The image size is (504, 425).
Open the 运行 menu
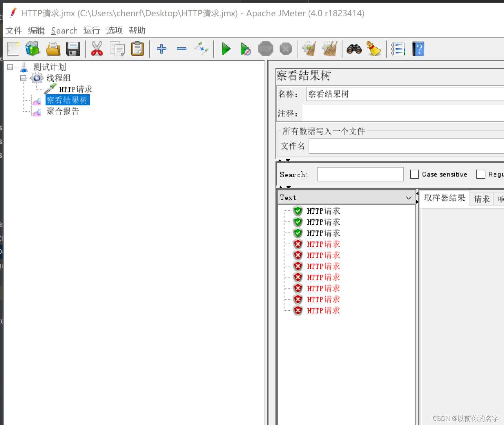[x=92, y=30]
